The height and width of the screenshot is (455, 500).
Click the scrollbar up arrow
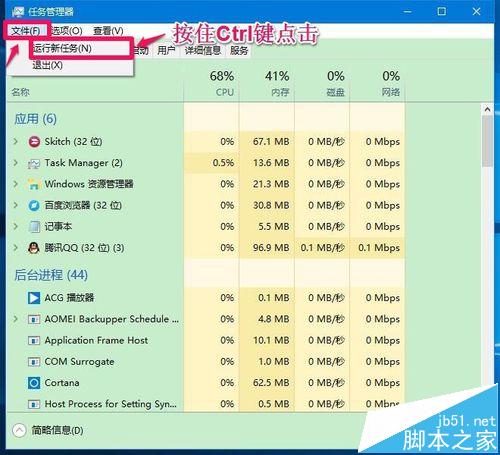(487, 109)
